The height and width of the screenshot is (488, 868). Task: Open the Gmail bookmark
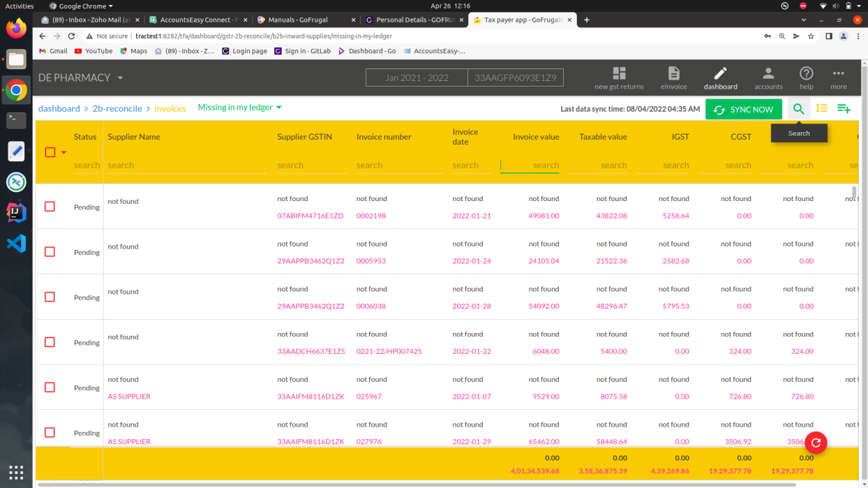pyautogui.click(x=53, y=51)
